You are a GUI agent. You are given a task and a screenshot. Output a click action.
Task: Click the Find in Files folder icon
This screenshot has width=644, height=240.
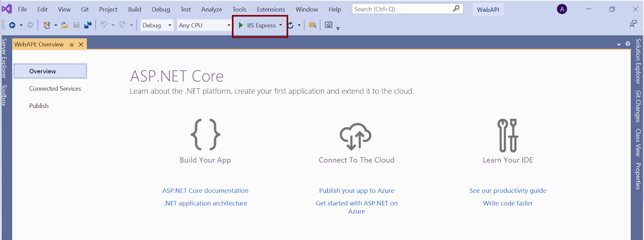pyautogui.click(x=313, y=25)
